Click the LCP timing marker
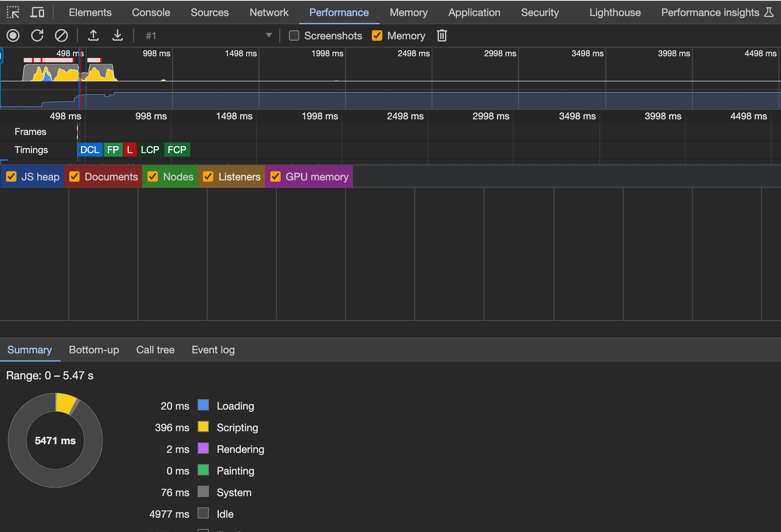Viewport: 781px width, 532px height. click(x=150, y=150)
